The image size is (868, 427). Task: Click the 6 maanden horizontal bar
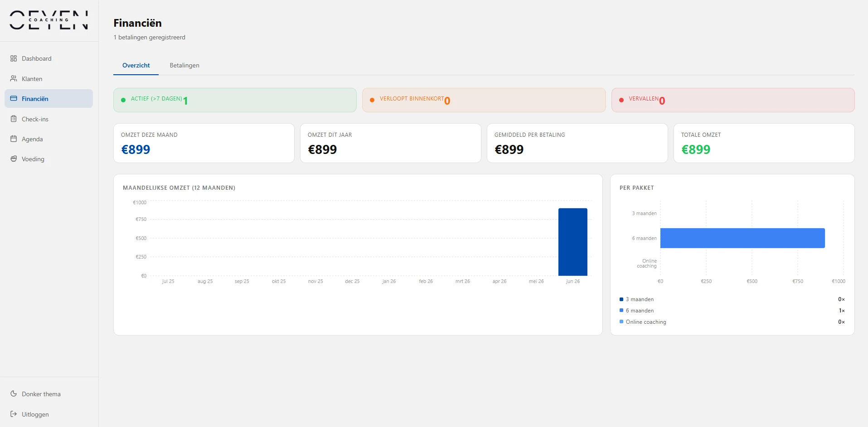click(742, 238)
